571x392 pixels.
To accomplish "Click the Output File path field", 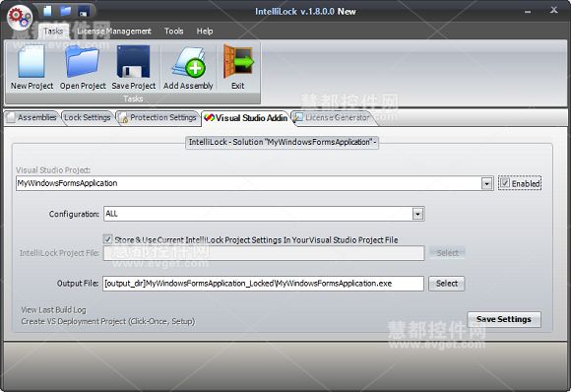I will [x=263, y=284].
